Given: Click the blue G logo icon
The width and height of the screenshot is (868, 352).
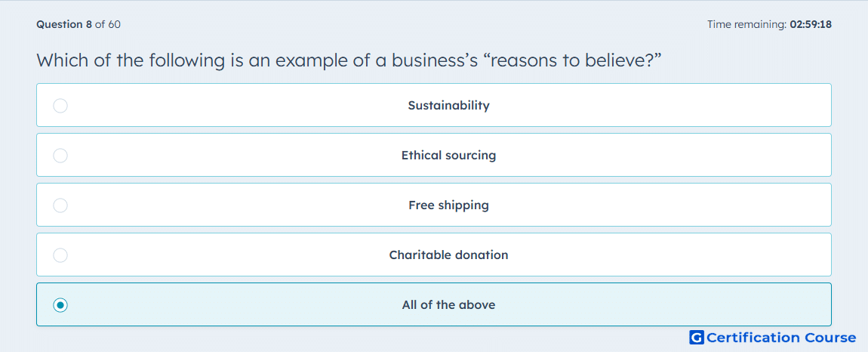Looking at the screenshot, I should pyautogui.click(x=697, y=338).
